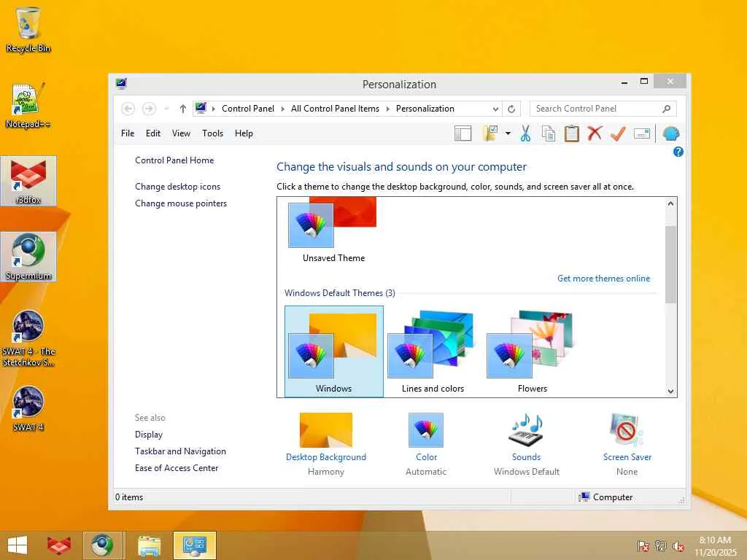Click the theme list scrollbar thumb

(670, 264)
